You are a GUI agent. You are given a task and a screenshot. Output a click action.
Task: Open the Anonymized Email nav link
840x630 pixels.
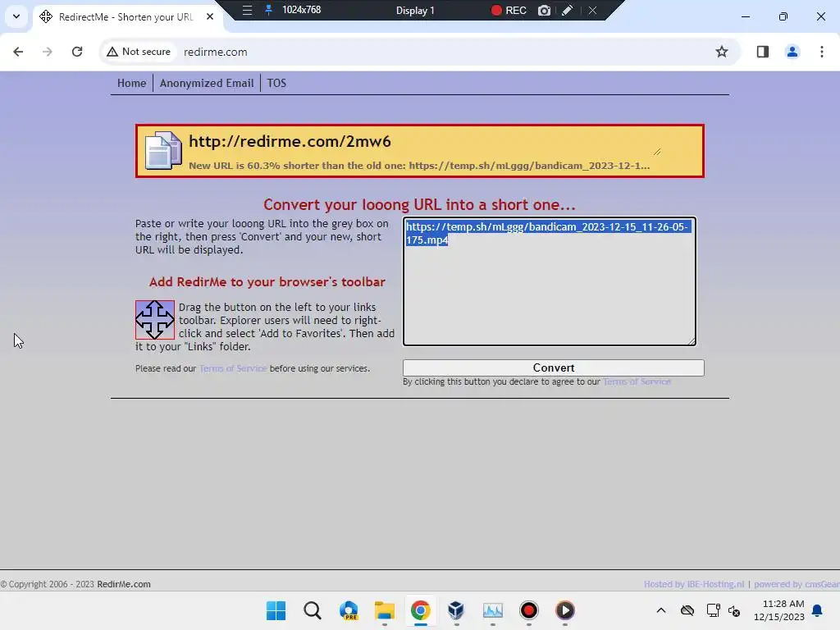(x=207, y=83)
